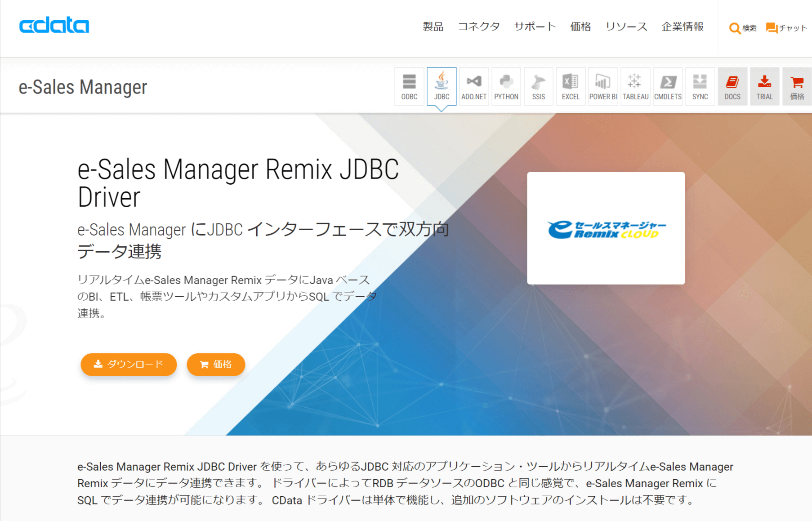Click the e-Sales Manager Remix JDBC Driver heading
The image size is (812, 521).
[x=238, y=183]
